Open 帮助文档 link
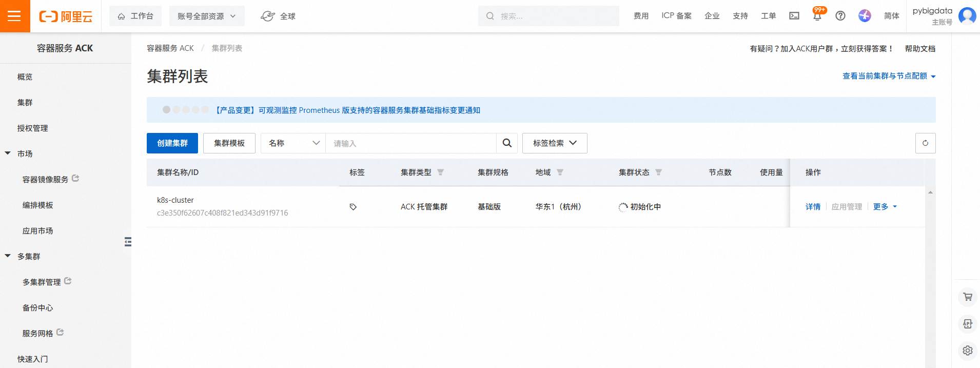Image resolution: width=980 pixels, height=368 pixels. tap(920, 49)
